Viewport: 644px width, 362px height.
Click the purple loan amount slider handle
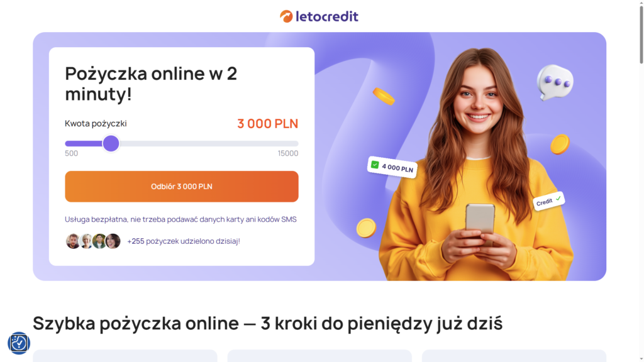coord(111,144)
